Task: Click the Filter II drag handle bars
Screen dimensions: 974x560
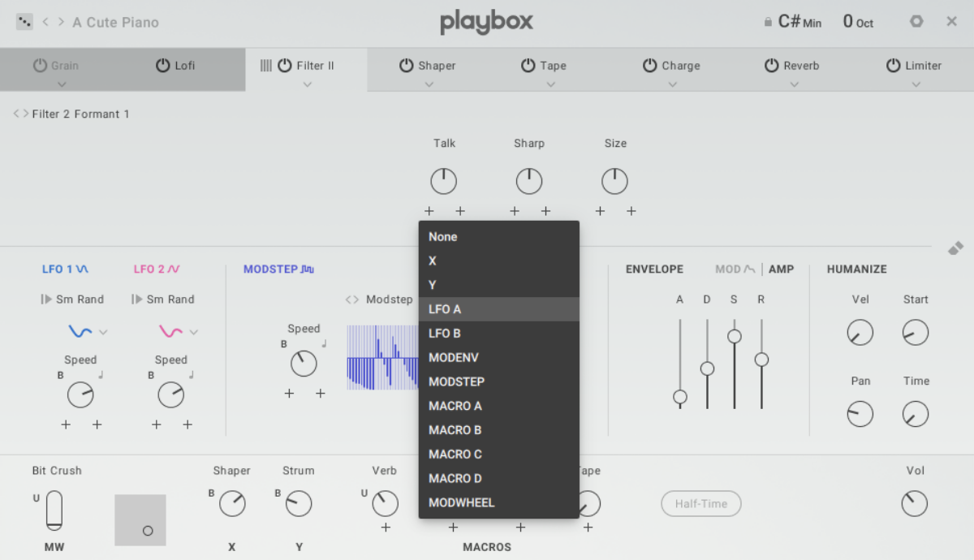Action: tap(265, 66)
